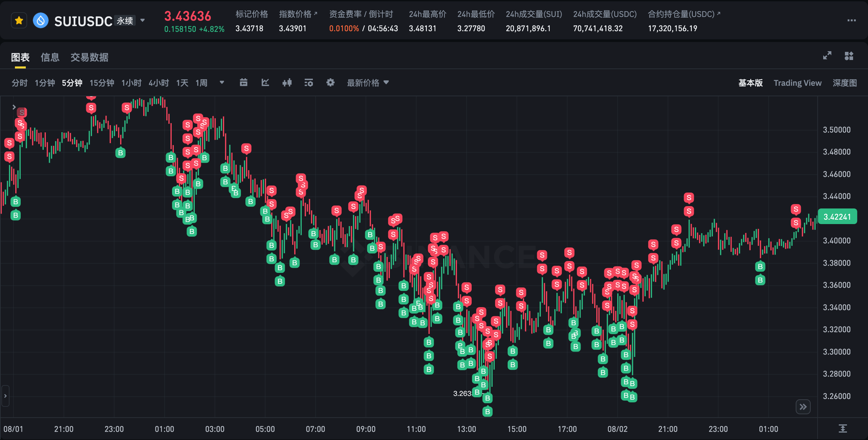This screenshot has width=868, height=440.
Task: Select the 1小时 interval
Action: pyautogui.click(x=131, y=83)
